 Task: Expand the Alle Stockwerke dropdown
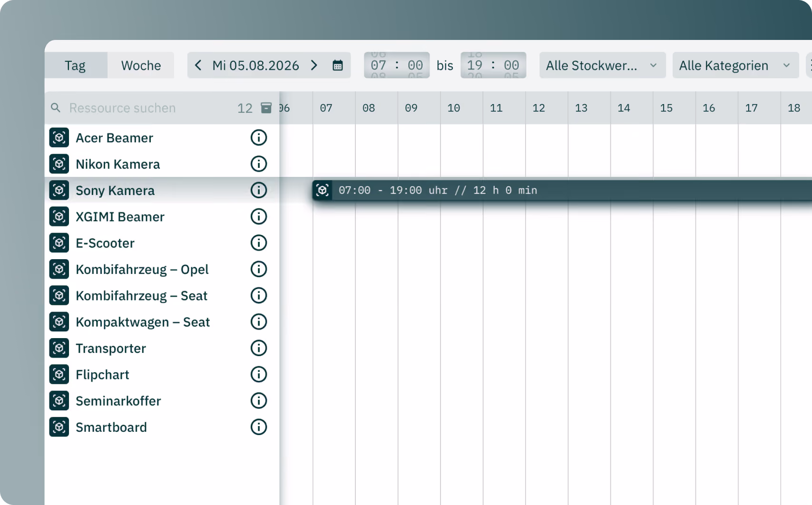602,65
